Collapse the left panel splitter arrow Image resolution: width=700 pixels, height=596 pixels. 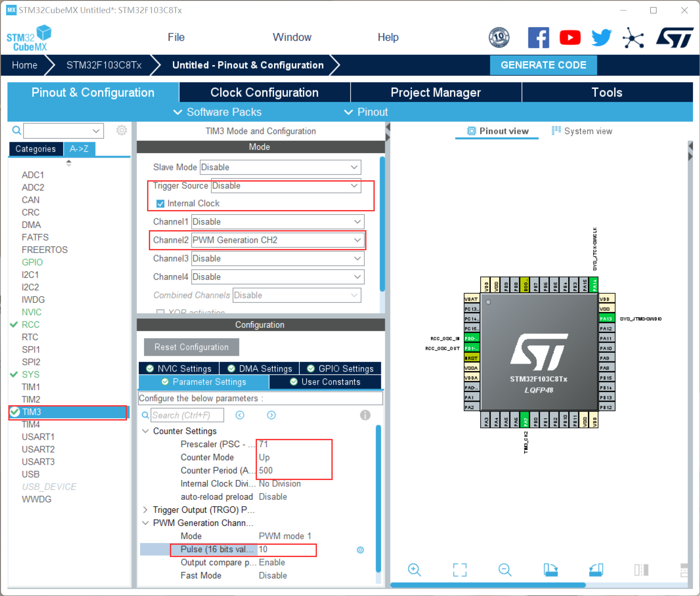[x=387, y=126]
